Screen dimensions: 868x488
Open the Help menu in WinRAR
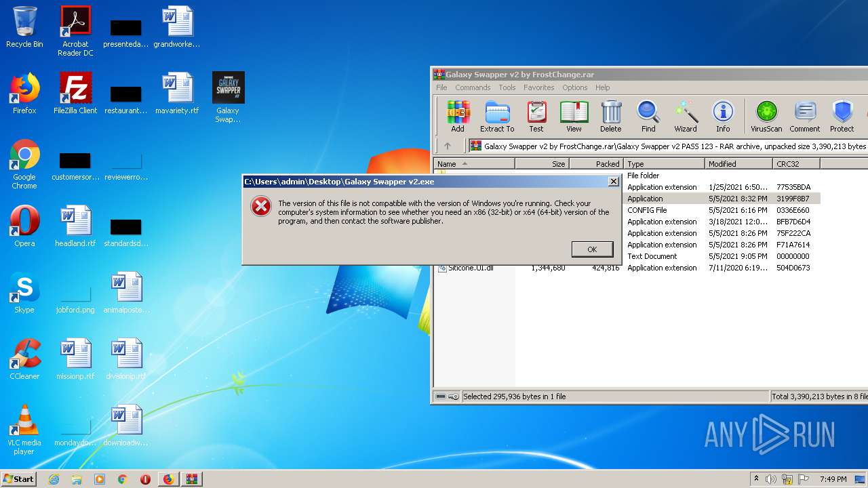(602, 87)
